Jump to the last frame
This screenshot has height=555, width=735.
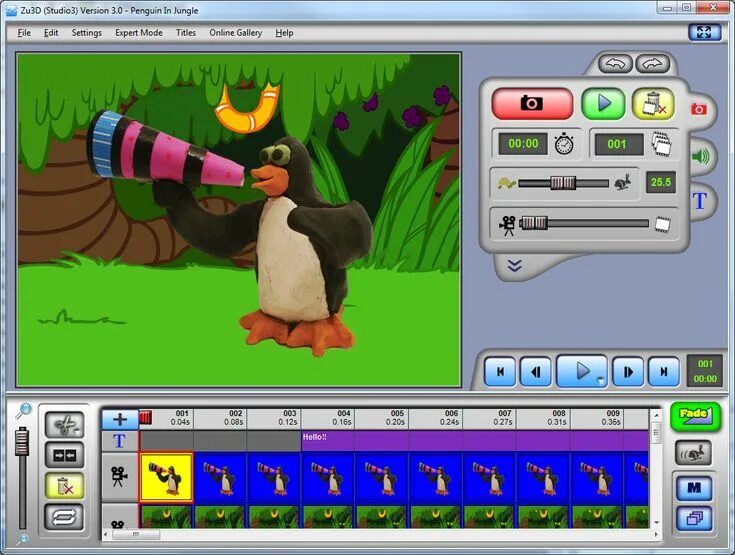663,372
